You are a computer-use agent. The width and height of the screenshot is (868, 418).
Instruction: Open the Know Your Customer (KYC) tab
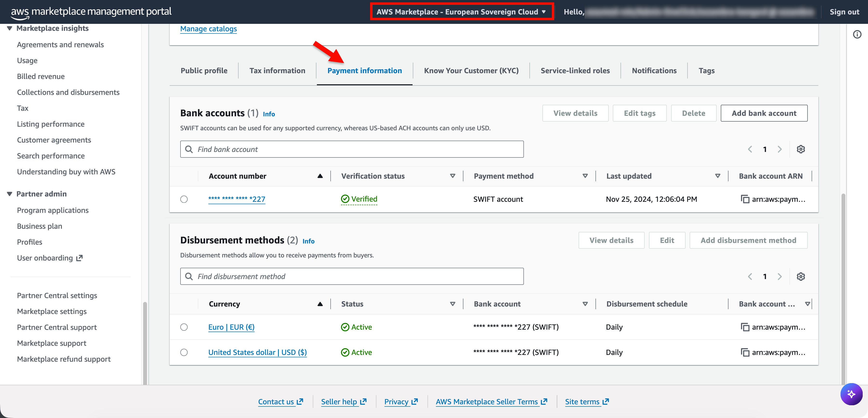pyautogui.click(x=471, y=71)
